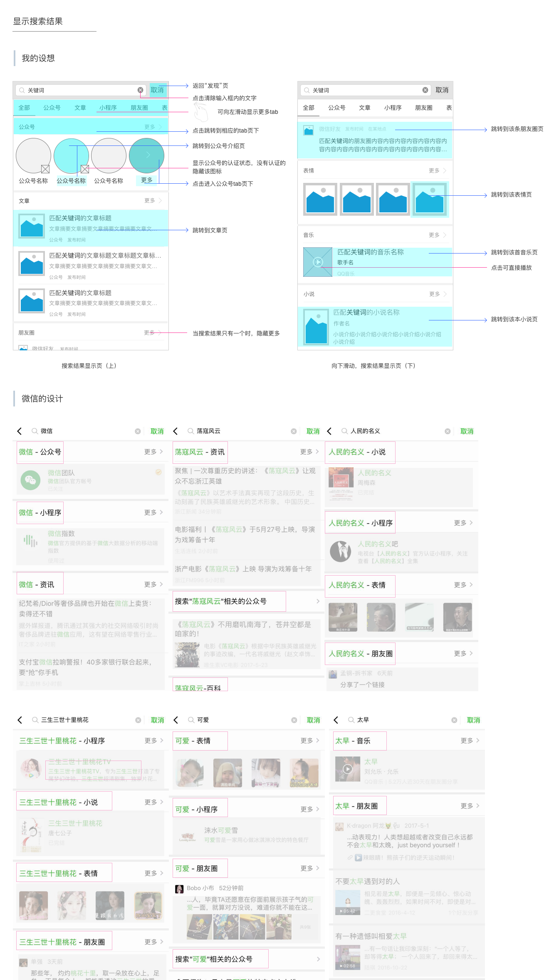
Task: Clear the 三生三世十里桃花 search text with the x icon
Action: pyautogui.click(x=138, y=720)
